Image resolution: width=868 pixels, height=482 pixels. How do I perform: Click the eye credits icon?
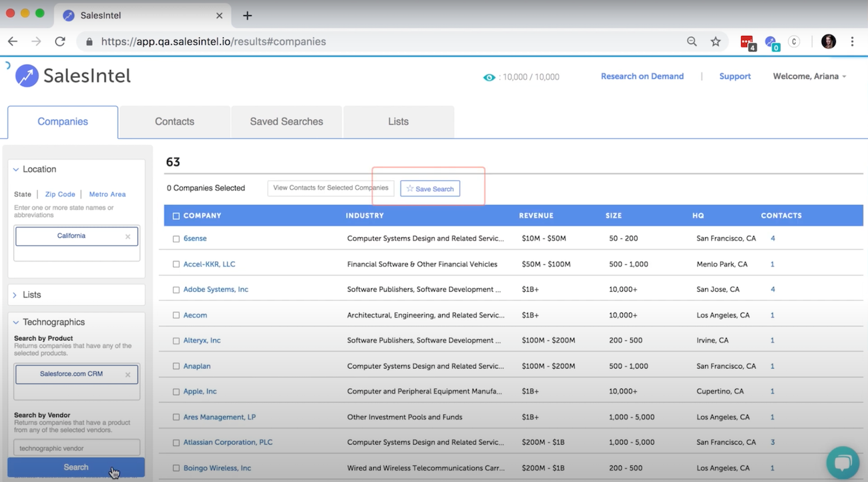[x=489, y=77]
